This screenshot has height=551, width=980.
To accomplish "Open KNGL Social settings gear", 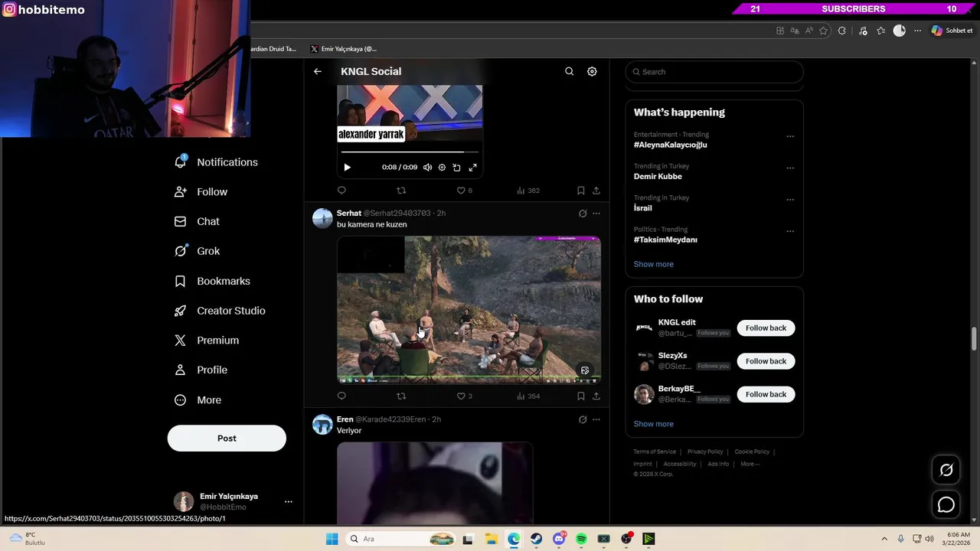I will [x=592, y=71].
